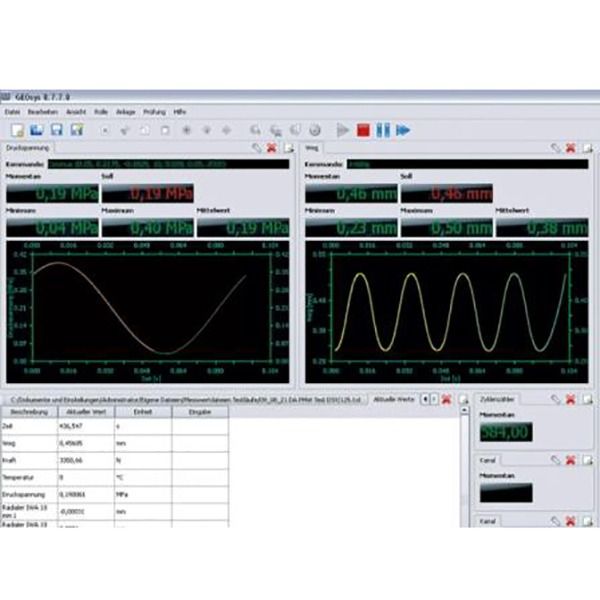The height and width of the screenshot is (600, 600).
Task: Click the Kommando field in Weg panel
Action: coord(470,163)
